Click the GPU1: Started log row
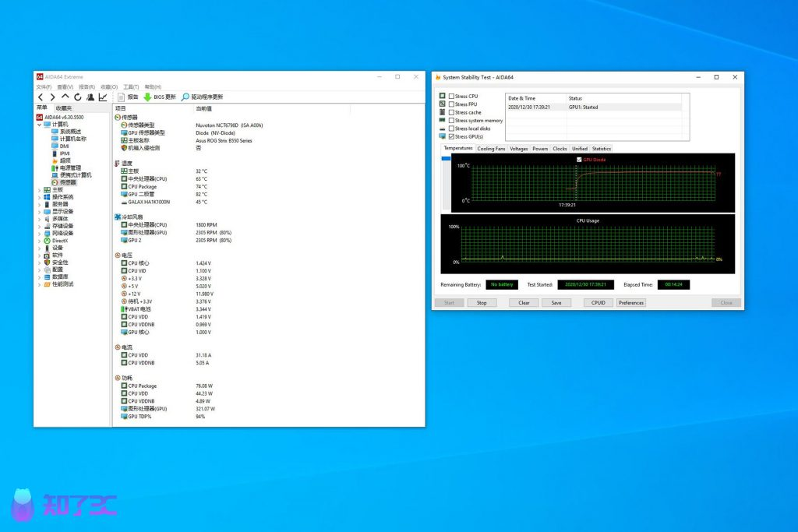The width and height of the screenshot is (798, 532). coord(593,107)
